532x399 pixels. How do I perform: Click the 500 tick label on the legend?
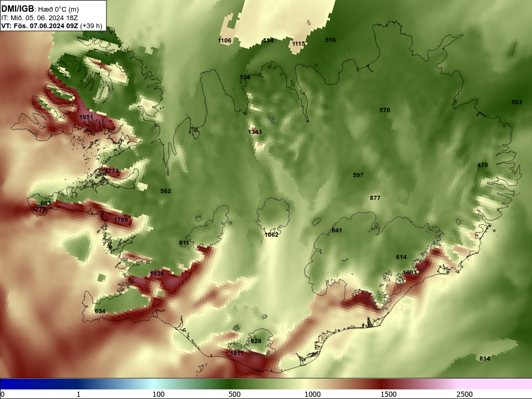235,394
